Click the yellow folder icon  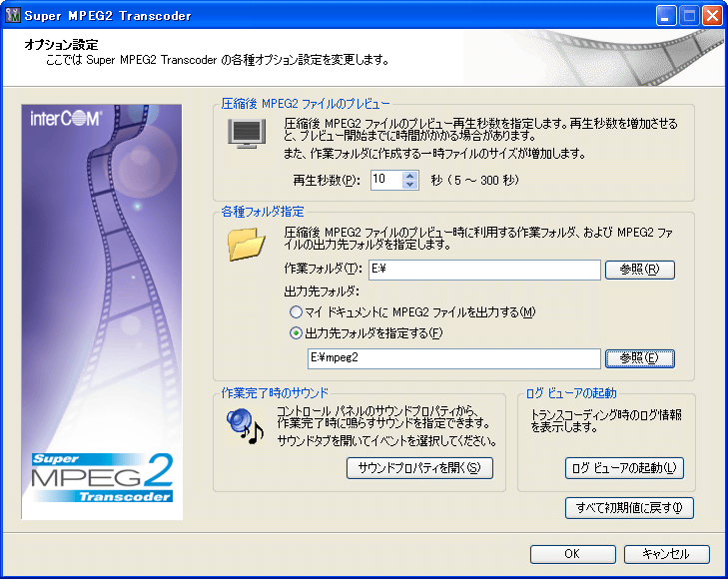(247, 244)
